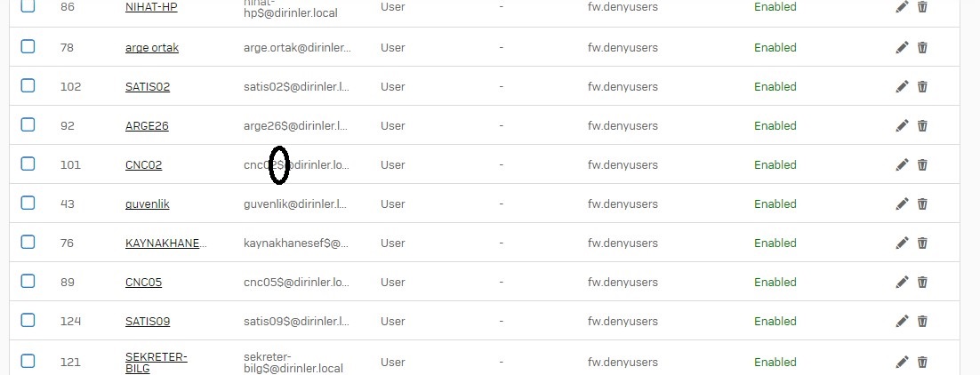Click the cnc05$@dirinler email cell
Image resolution: width=980 pixels, height=375 pixels.
[296, 282]
